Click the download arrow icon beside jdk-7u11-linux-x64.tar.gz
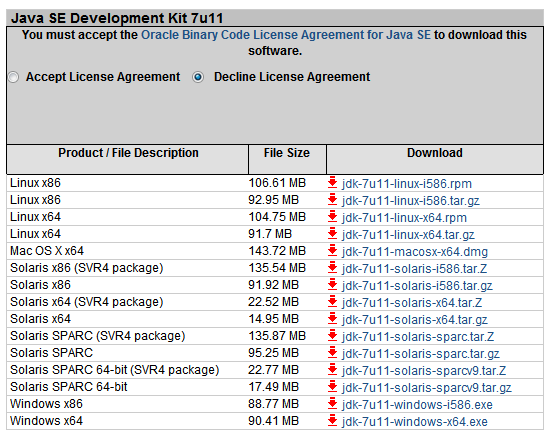 pyautogui.click(x=332, y=234)
